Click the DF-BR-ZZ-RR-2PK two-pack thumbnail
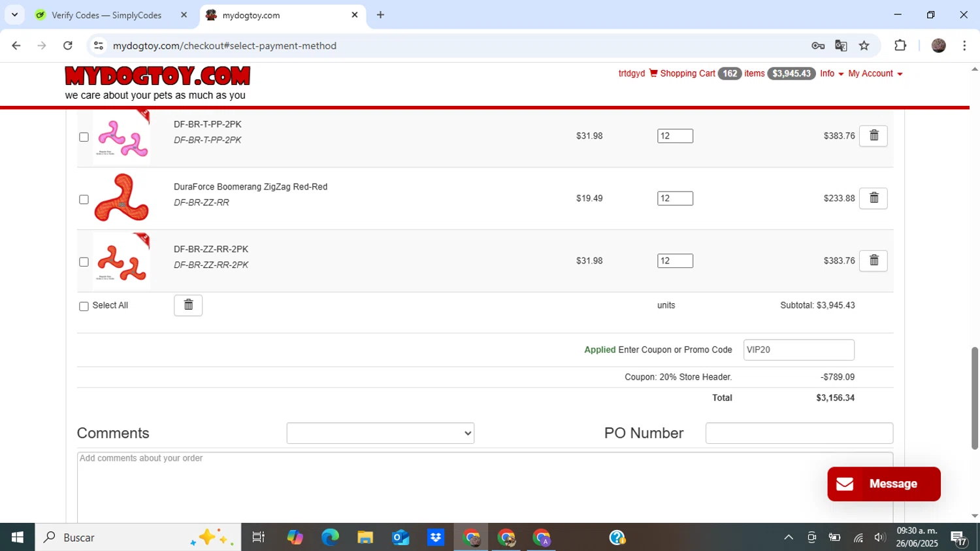980x551 pixels. [122, 261]
